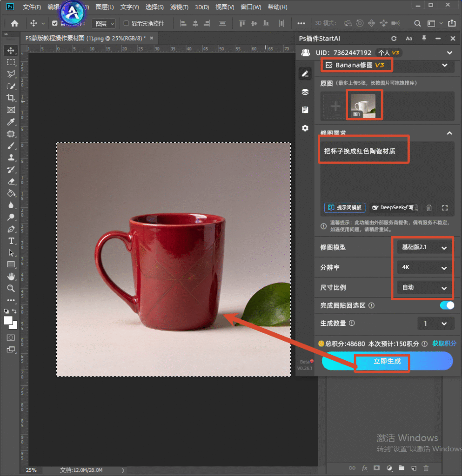
Task: Click the 获取积分 link
Action: click(x=444, y=344)
